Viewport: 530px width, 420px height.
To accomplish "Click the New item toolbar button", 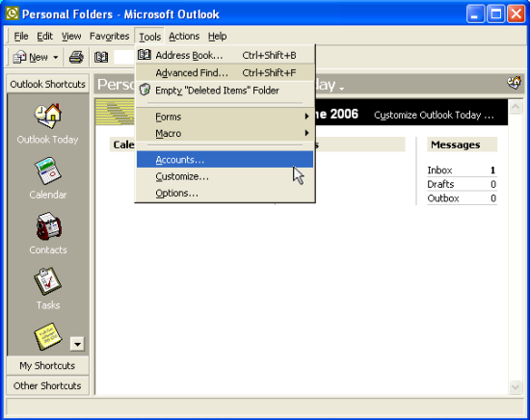I will coord(31,57).
